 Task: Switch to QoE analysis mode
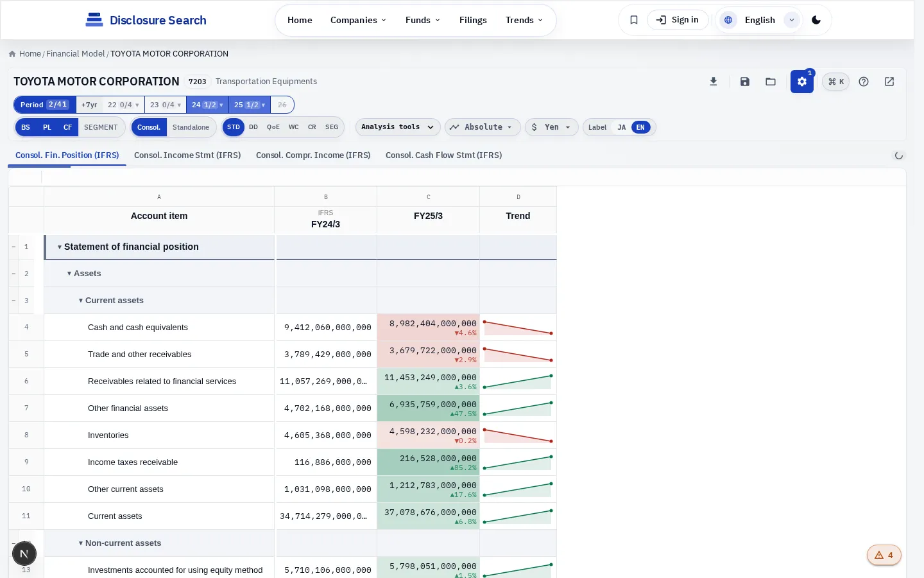pyautogui.click(x=273, y=127)
